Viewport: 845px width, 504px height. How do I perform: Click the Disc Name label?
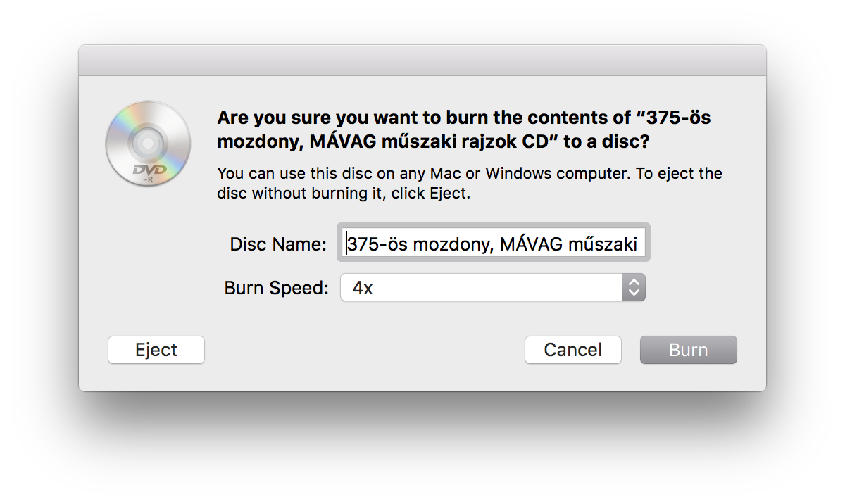(x=278, y=244)
